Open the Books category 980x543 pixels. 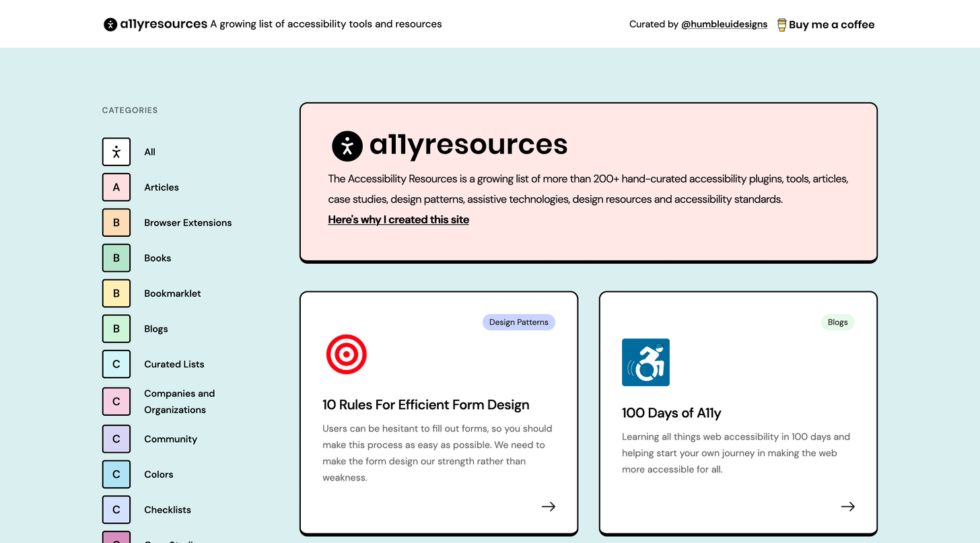point(157,258)
